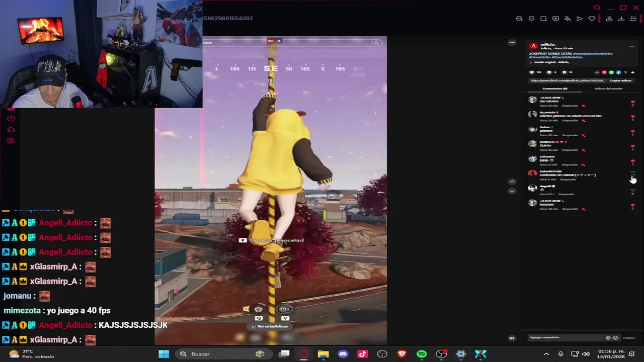Show hidden system tray icons

pyautogui.click(x=546, y=354)
